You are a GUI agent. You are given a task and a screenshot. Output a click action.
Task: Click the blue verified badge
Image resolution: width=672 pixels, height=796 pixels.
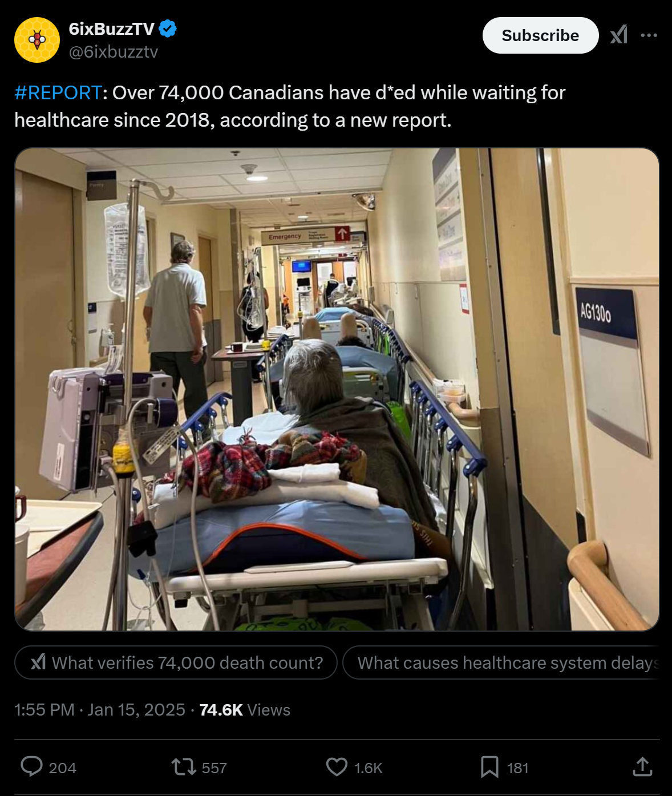(x=168, y=29)
